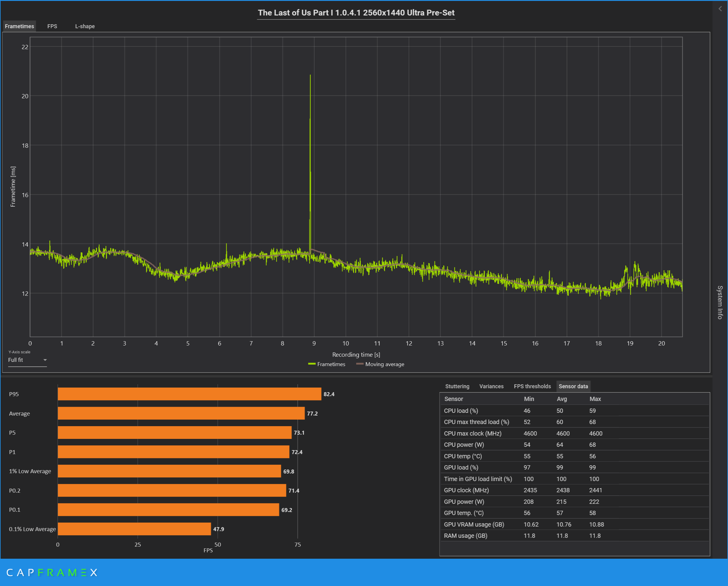The image size is (728, 586).
Task: Click the P95 bar showing 82.4
Action: click(189, 394)
